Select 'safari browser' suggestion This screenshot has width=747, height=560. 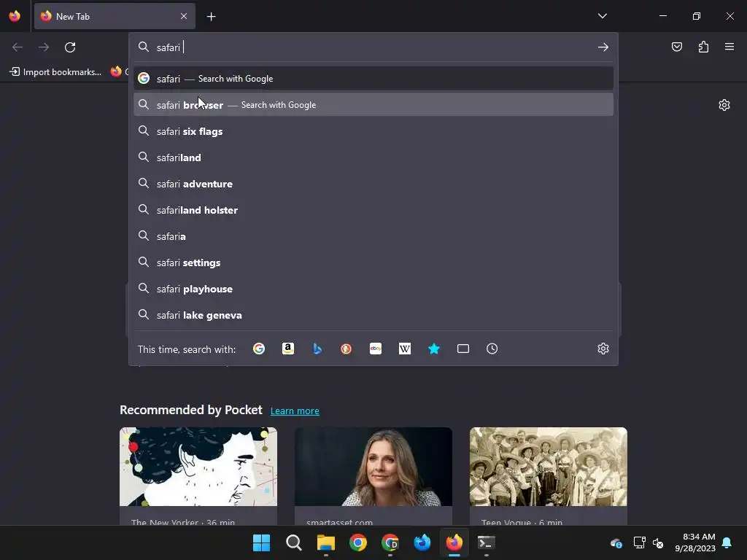pyautogui.click(x=373, y=105)
